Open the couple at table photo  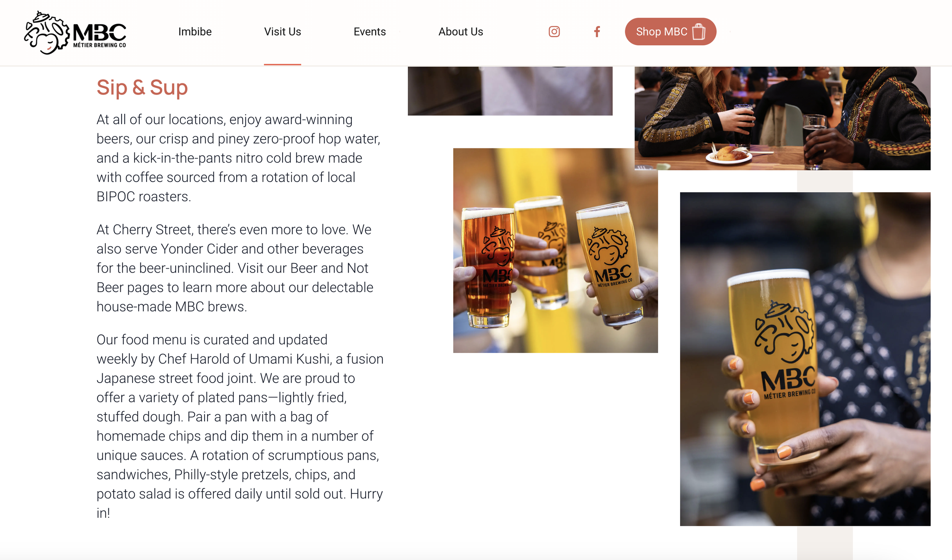click(x=782, y=118)
